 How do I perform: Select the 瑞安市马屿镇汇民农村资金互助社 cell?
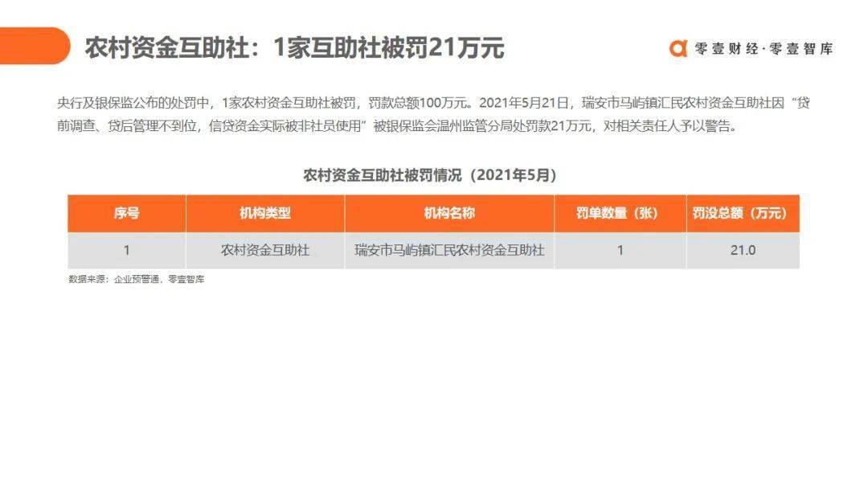coord(449,250)
